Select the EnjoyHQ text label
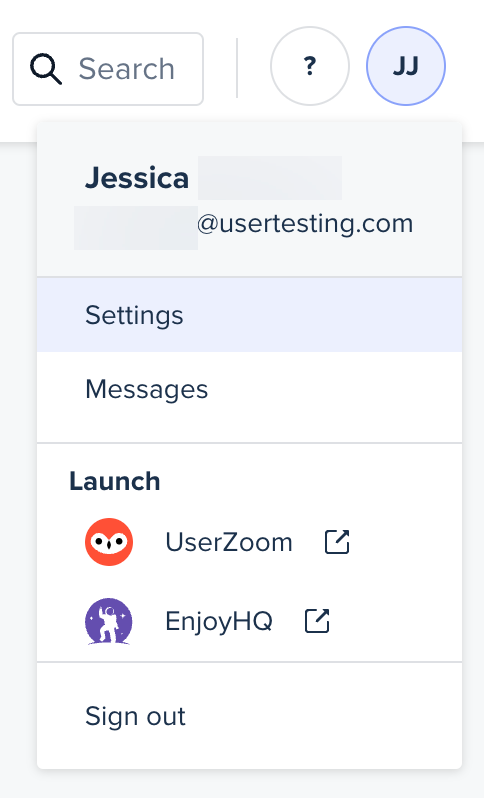This screenshot has height=798, width=484. [219, 621]
